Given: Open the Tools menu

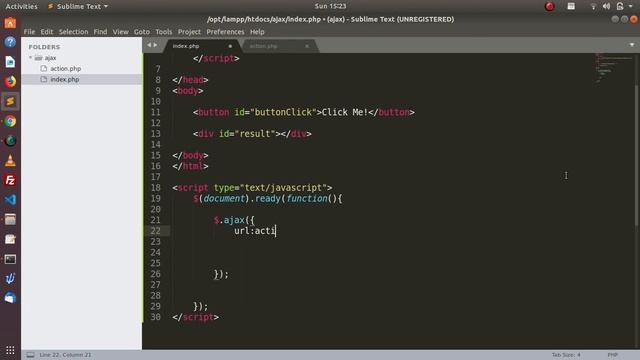Looking at the screenshot, I should click(164, 32).
